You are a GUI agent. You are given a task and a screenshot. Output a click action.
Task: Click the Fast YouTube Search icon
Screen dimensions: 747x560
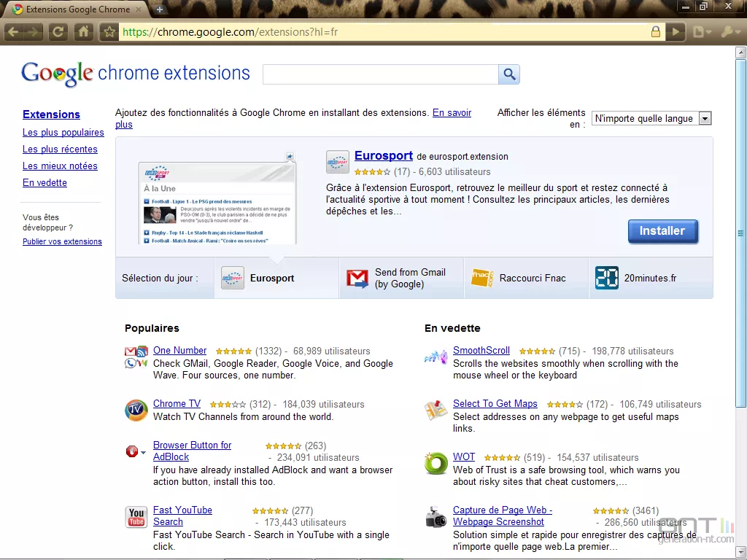pyautogui.click(x=136, y=517)
